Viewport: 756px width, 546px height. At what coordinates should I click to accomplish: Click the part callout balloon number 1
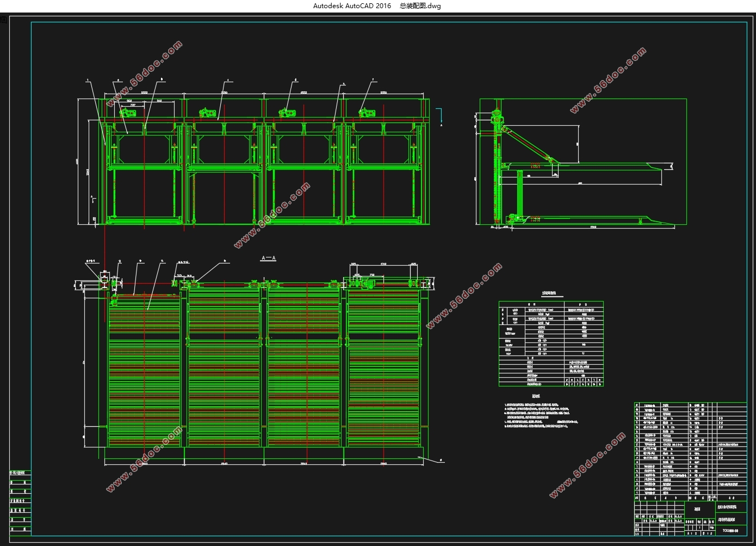click(x=88, y=80)
